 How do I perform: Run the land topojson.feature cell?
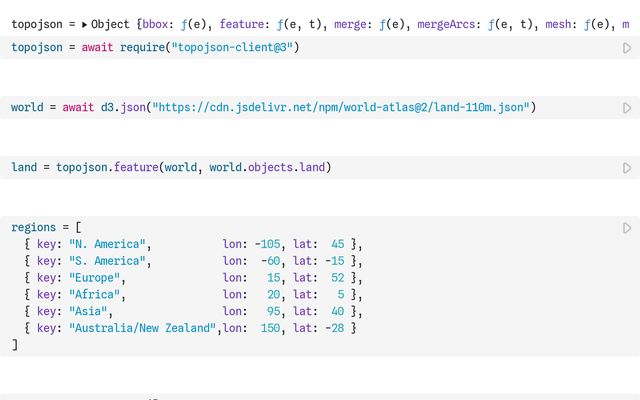[x=627, y=168]
